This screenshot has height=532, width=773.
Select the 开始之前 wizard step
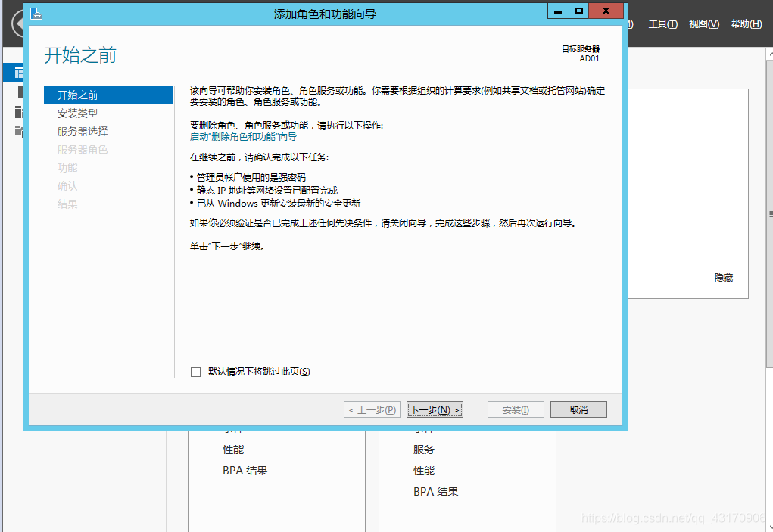[77, 95]
